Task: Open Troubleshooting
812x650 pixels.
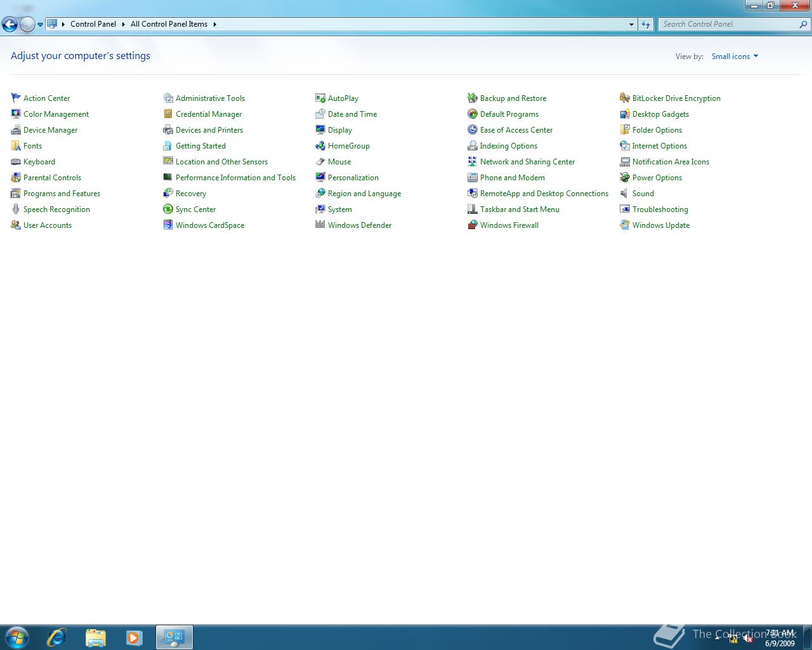Action: (660, 209)
